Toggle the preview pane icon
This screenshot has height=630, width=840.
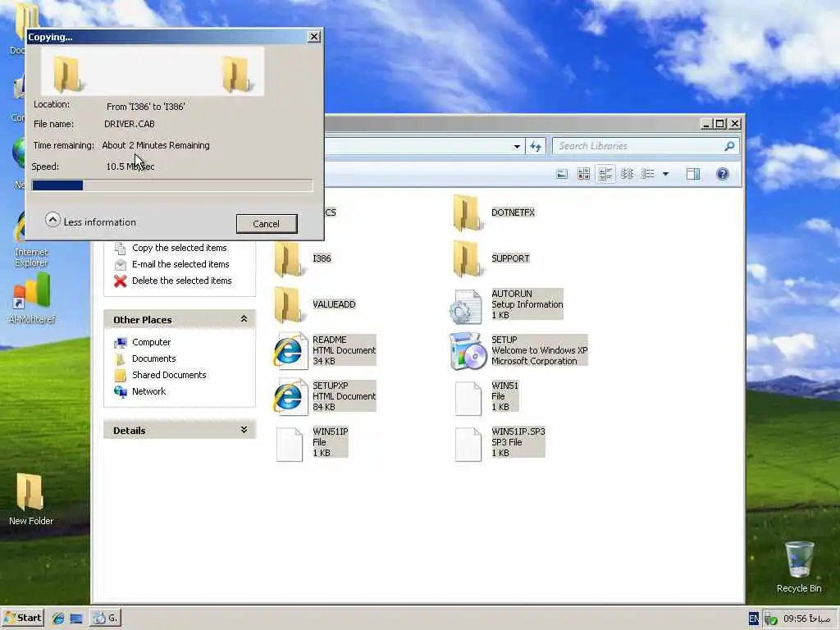692,174
